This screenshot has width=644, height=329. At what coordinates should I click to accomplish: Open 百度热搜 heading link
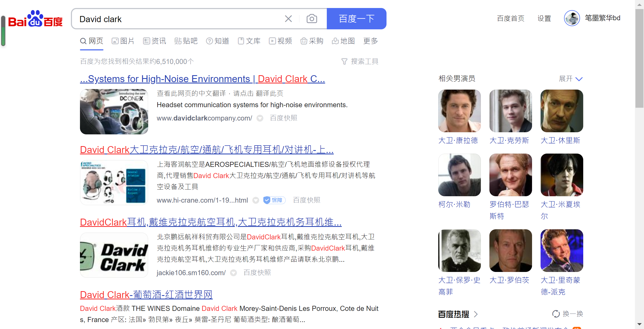(458, 314)
